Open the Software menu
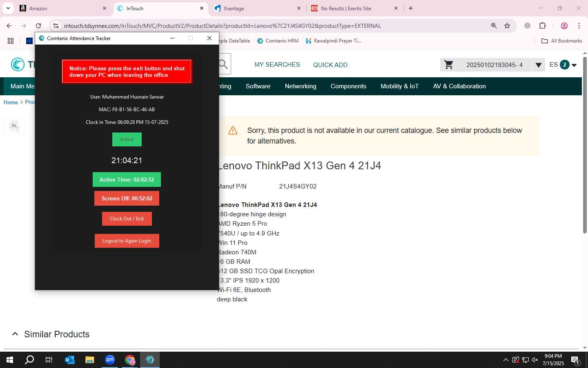This screenshot has width=588, height=368. (258, 86)
